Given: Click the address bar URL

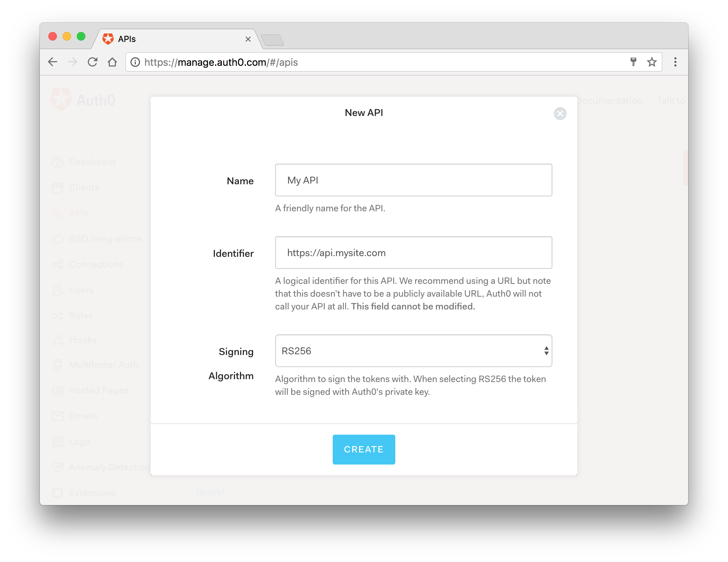Looking at the screenshot, I should 221,62.
